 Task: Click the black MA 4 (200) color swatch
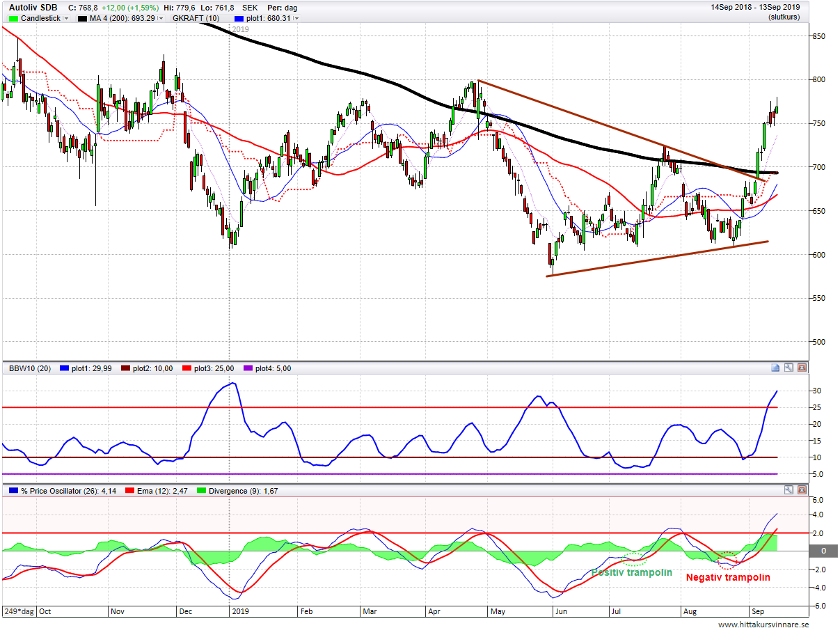(83, 19)
